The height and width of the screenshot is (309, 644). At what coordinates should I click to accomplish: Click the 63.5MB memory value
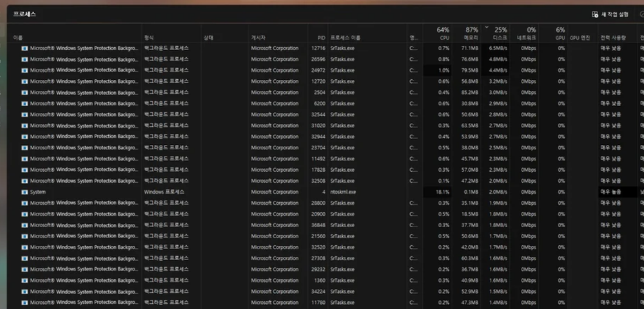pyautogui.click(x=470, y=126)
